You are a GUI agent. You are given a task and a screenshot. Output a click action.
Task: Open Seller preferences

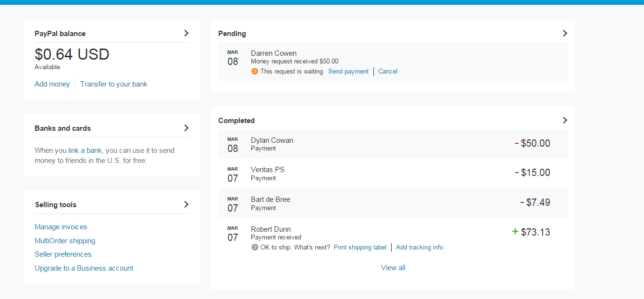point(63,254)
